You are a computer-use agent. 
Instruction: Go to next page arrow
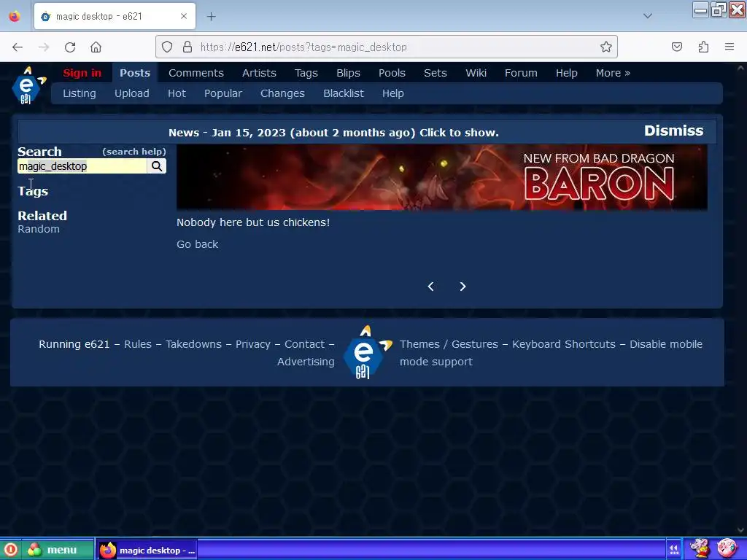tap(462, 286)
